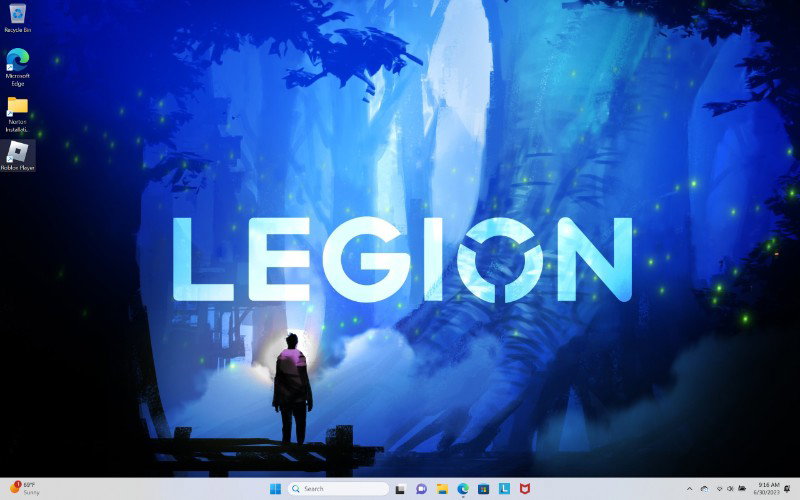This screenshot has height=500, width=800.
Task: Open the Windows Start menu
Action: [x=275, y=489]
